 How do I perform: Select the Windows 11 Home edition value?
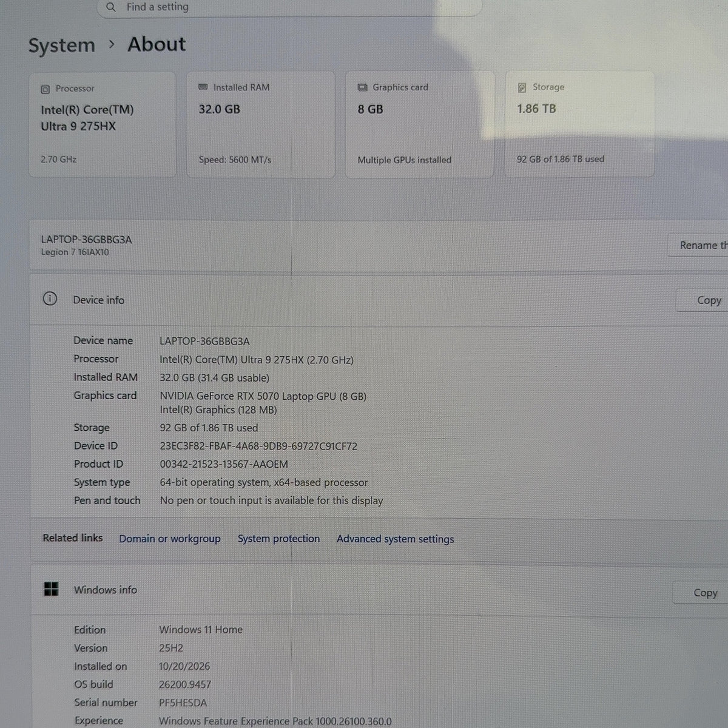[x=201, y=630]
